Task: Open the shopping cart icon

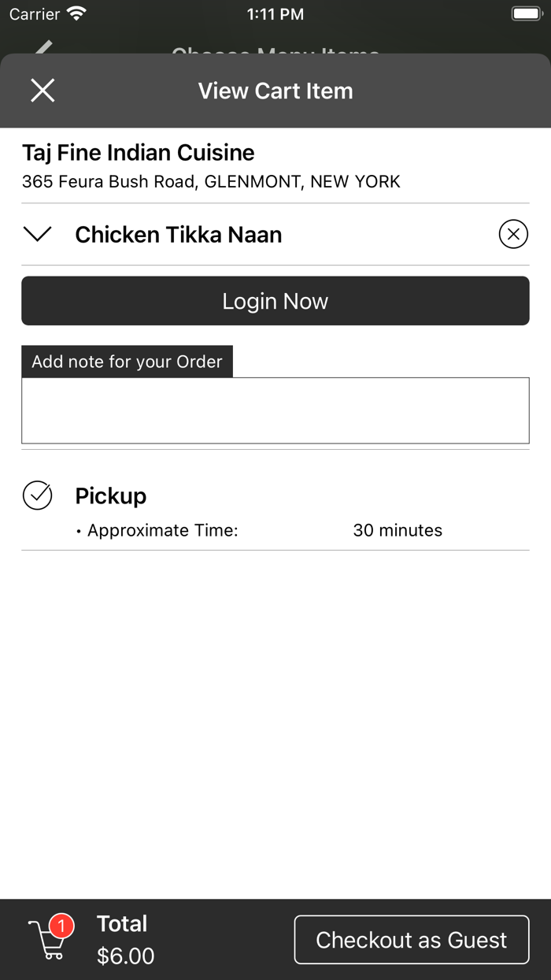Action: tap(47, 941)
